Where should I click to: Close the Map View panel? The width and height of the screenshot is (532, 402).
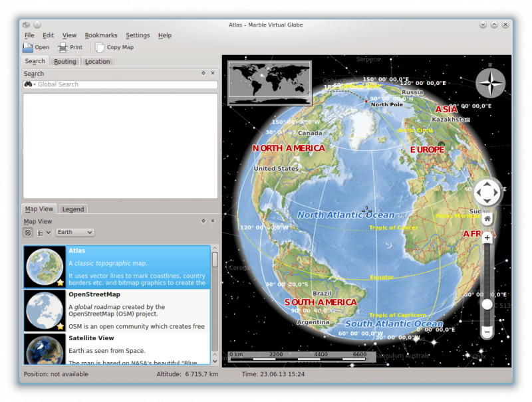pos(213,221)
